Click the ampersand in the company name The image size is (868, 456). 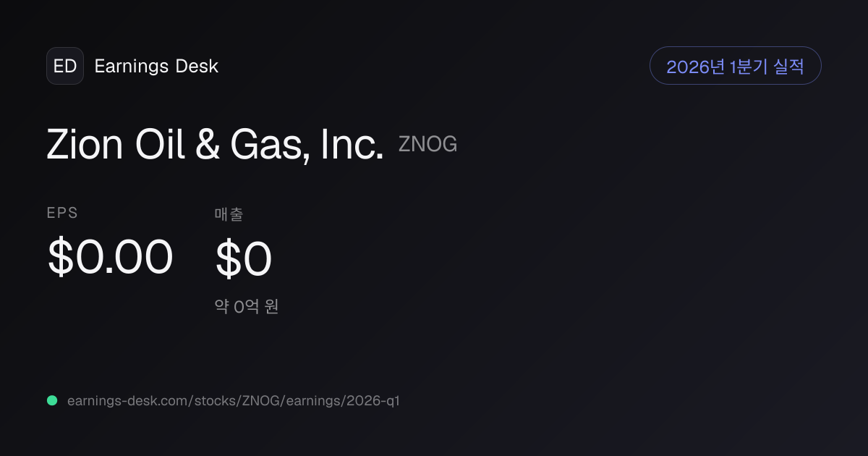pos(208,145)
